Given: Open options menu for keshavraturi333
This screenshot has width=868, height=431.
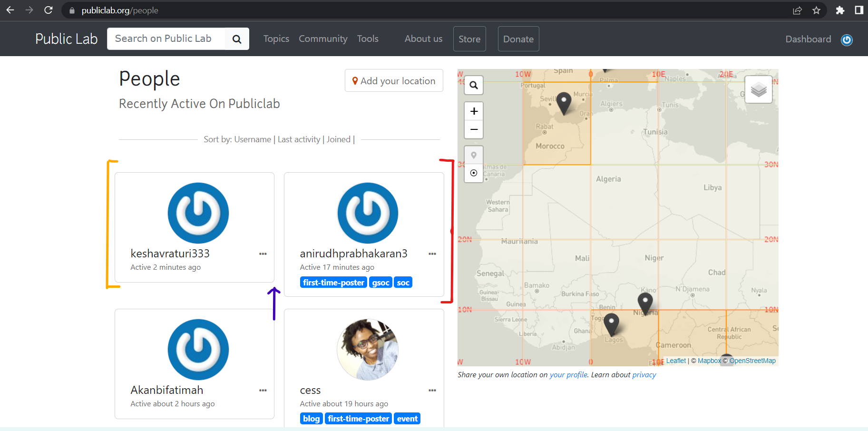Looking at the screenshot, I should tap(263, 254).
